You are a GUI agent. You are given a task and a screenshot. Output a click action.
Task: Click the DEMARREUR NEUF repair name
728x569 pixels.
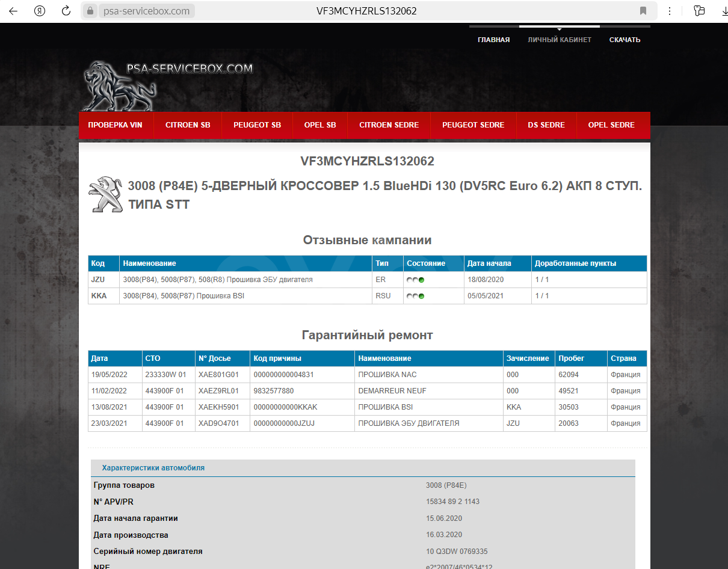pyautogui.click(x=392, y=391)
